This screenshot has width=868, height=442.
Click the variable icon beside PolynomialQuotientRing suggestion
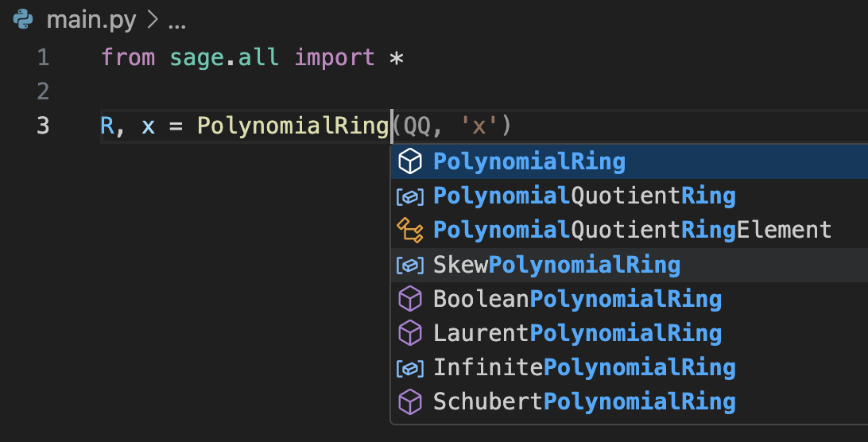[x=410, y=196]
